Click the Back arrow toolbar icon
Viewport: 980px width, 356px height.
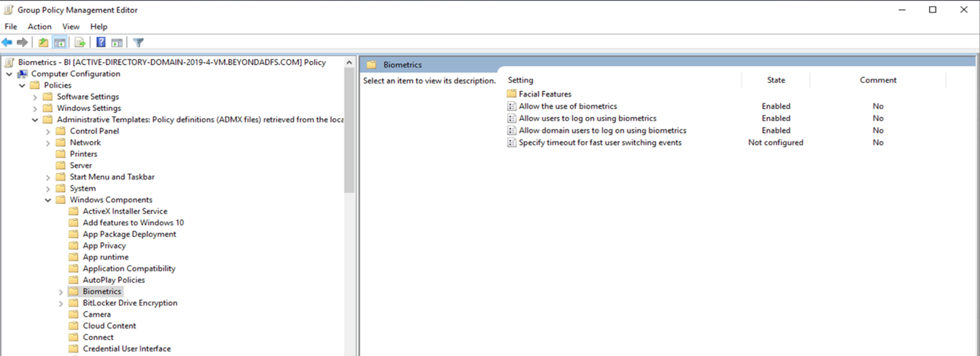[7, 42]
